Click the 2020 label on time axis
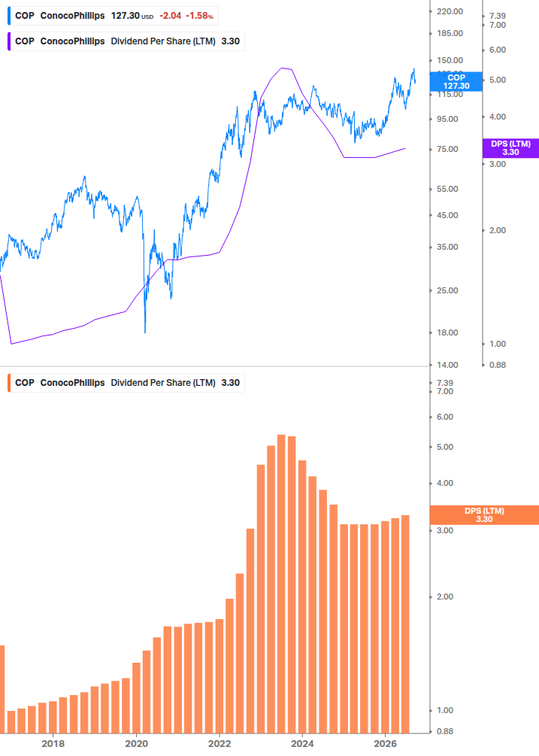The width and height of the screenshot is (539, 756). (x=136, y=743)
